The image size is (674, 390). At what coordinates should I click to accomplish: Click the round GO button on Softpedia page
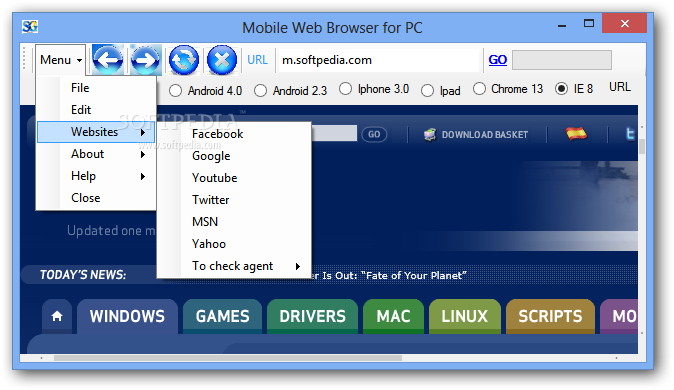(374, 135)
